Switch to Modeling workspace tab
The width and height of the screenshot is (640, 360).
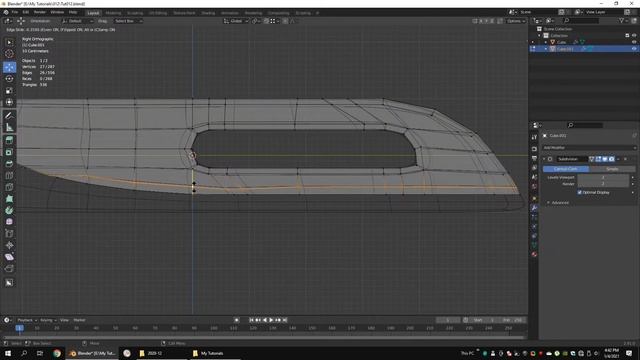pos(113,13)
